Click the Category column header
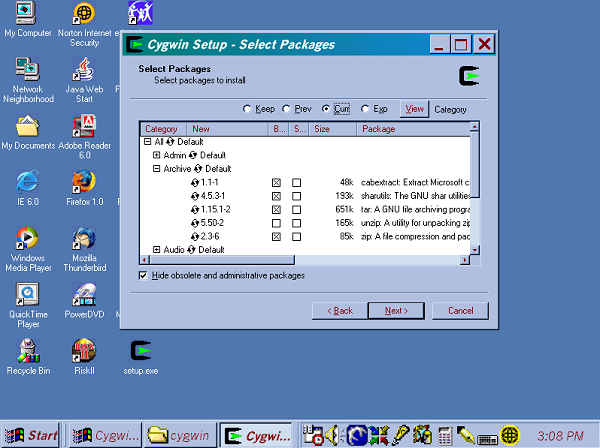 (163, 129)
